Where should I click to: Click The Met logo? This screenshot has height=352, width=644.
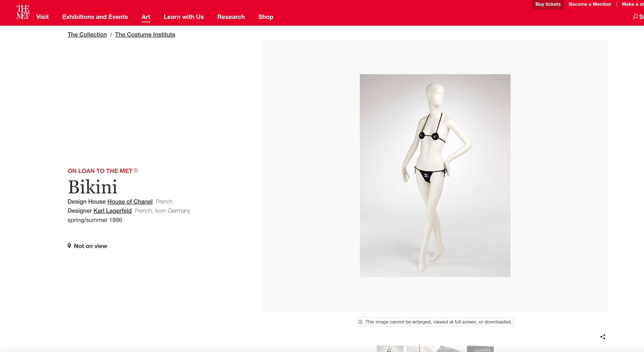(23, 12)
